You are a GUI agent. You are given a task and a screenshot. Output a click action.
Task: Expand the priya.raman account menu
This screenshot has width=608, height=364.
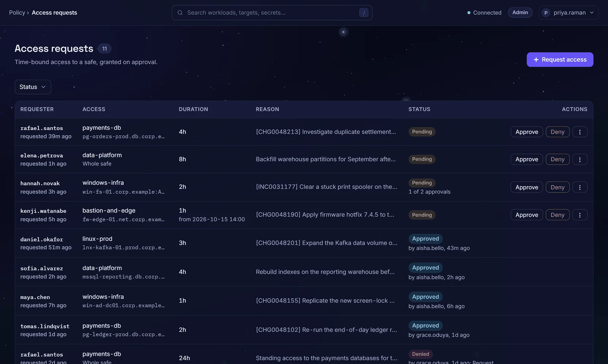pos(568,13)
